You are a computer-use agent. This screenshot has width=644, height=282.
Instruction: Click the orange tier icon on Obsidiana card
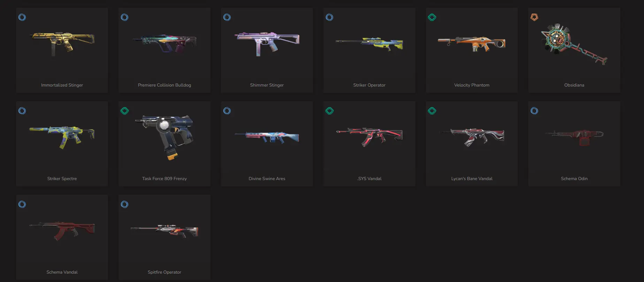click(534, 17)
